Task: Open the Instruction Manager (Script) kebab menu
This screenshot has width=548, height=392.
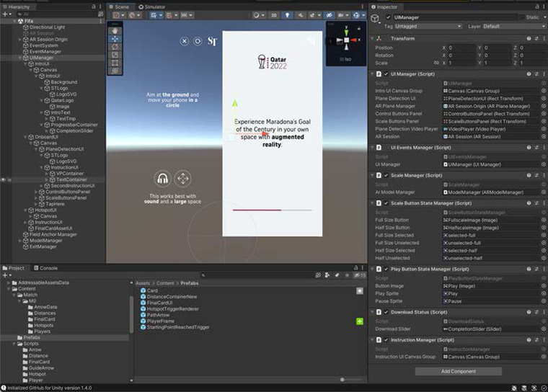Action: tap(544, 339)
